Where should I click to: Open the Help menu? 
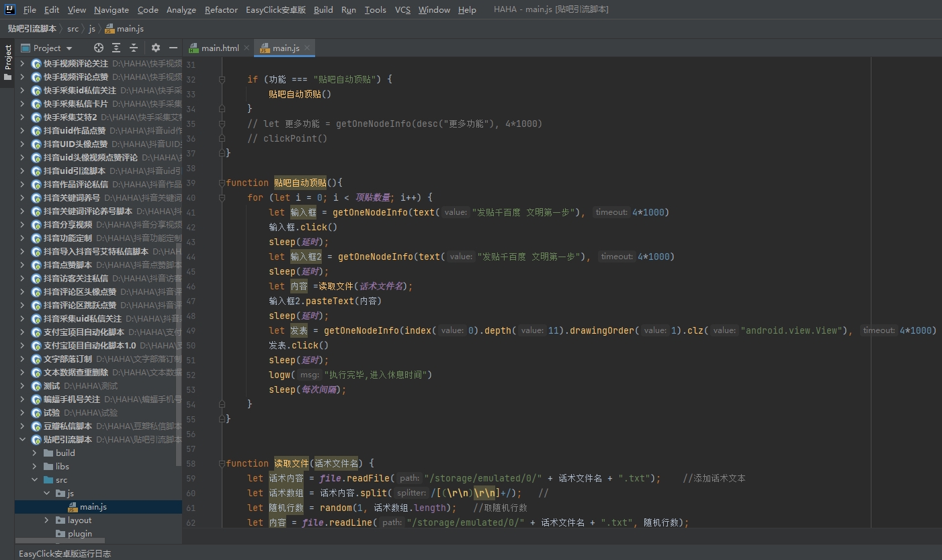point(467,9)
